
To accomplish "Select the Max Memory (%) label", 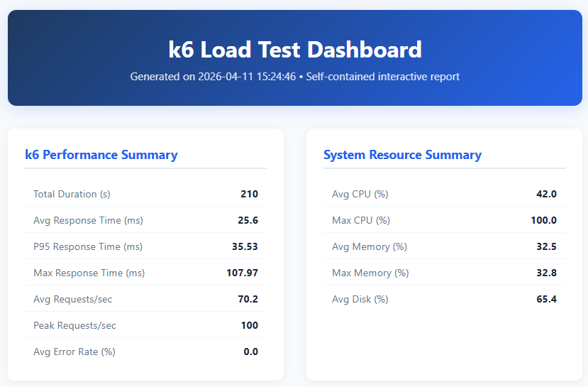I will [370, 273].
